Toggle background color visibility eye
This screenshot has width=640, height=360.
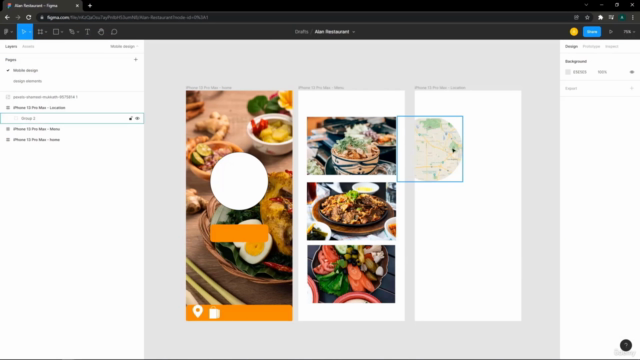pyautogui.click(x=632, y=72)
